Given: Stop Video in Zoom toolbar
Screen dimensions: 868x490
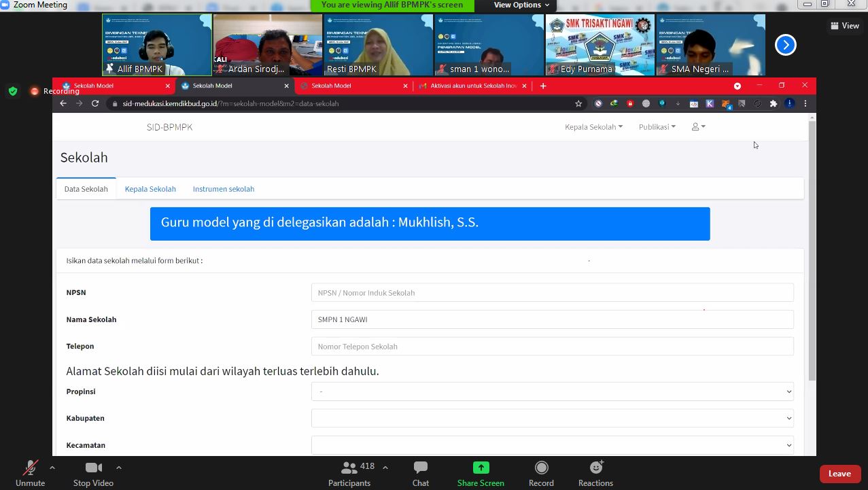Looking at the screenshot, I should tap(93, 473).
